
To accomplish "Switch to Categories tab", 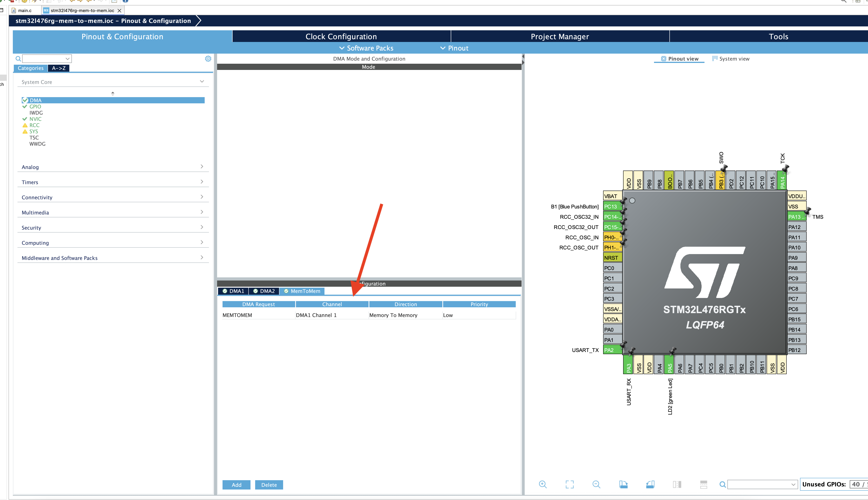I will [x=30, y=68].
